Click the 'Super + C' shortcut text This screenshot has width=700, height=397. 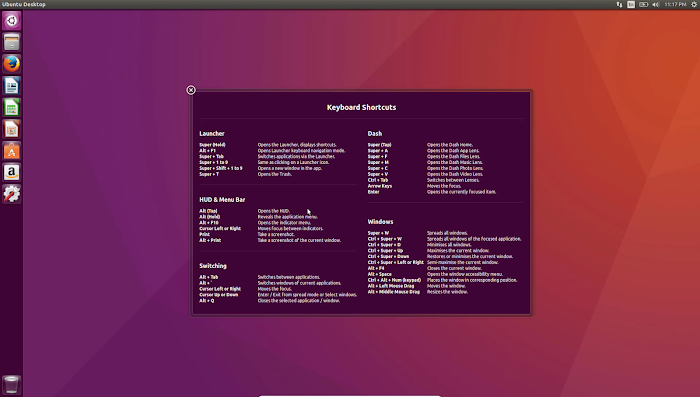(378, 168)
